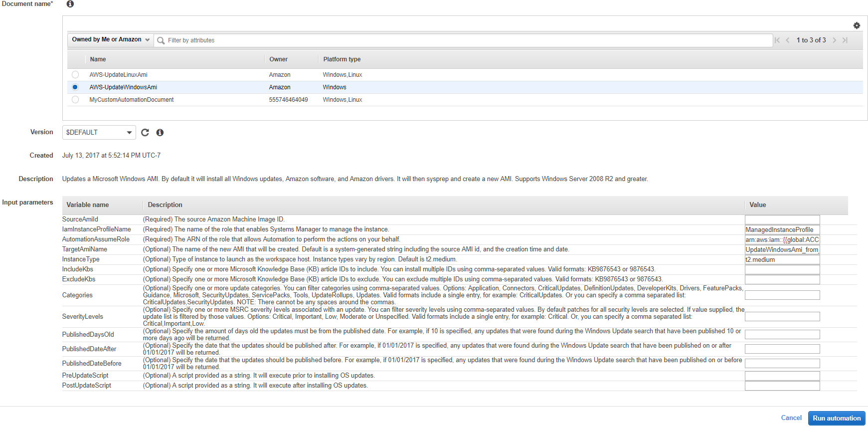Click the AutomationAssumeRole value field
868x429 pixels.
coord(782,240)
